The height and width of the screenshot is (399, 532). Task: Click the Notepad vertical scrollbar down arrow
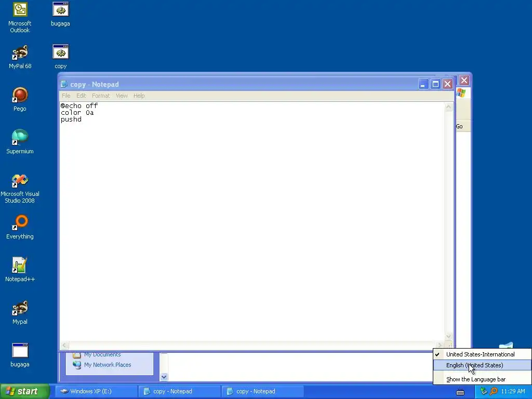448,337
